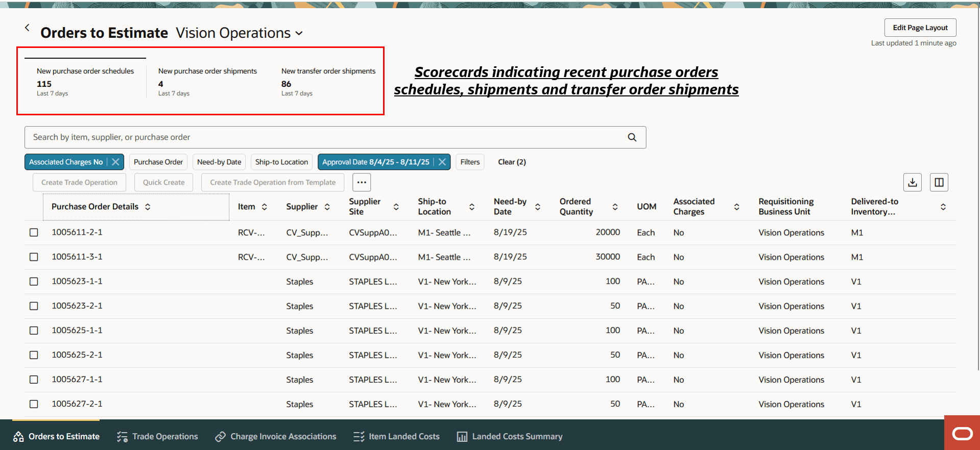Screen dimensions: 980x450
Task: Switch to the Orders to Estimate tab
Action: (x=56, y=436)
